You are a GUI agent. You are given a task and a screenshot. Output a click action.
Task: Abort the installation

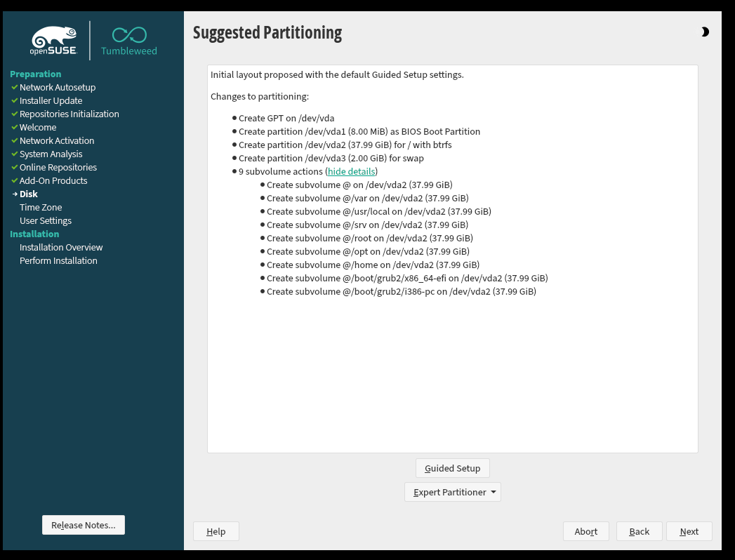[585, 531]
